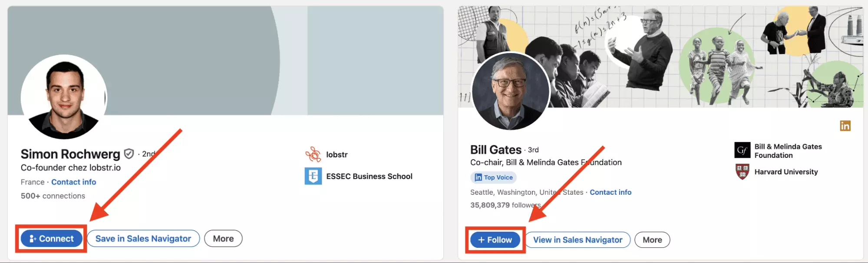Click the gold LinkedIn Premium icon
Screen dimensions: 868x263
(845, 126)
